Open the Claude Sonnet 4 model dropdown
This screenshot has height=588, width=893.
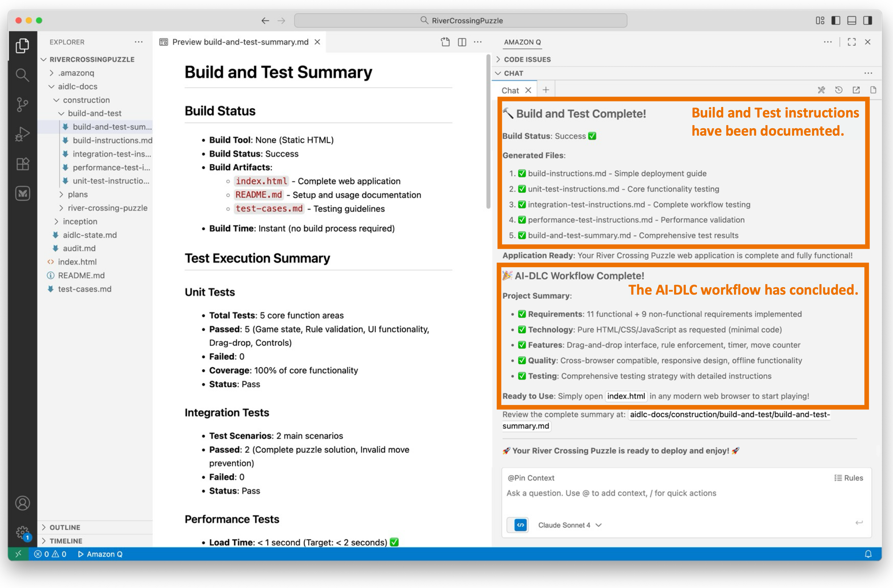click(569, 525)
